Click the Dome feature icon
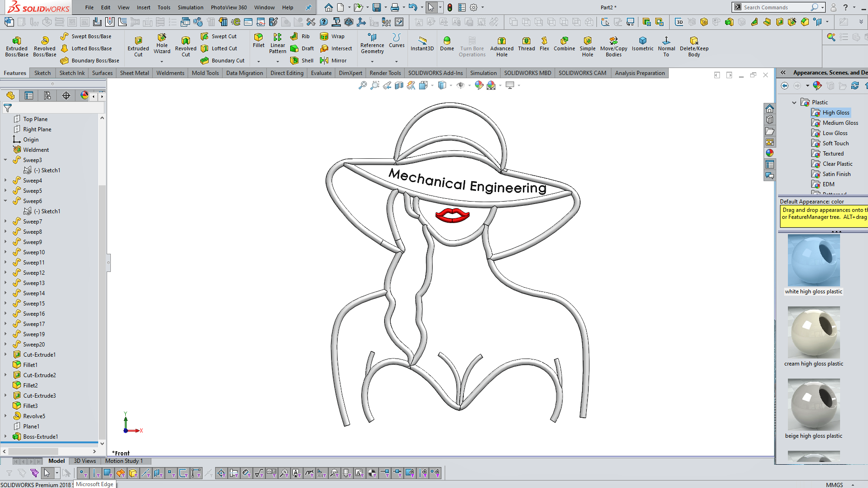Viewport: 868px width, 488px height. click(447, 44)
